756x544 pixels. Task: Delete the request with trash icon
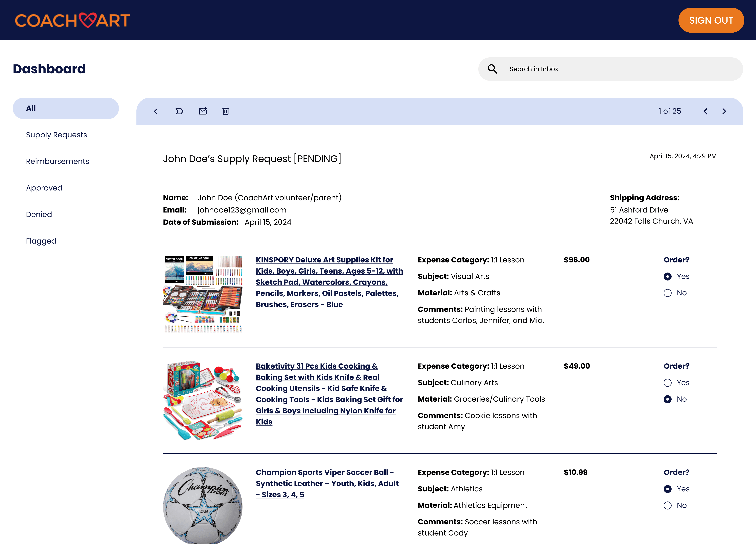click(225, 111)
